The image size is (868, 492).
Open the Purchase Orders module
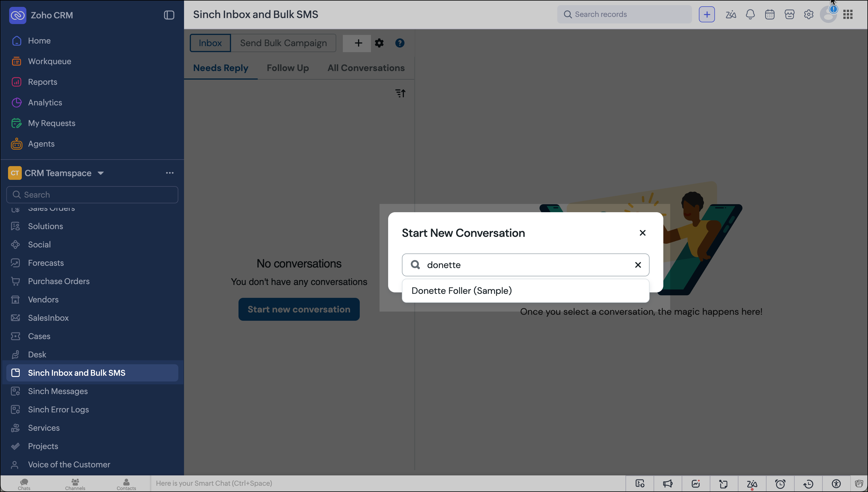tap(58, 282)
